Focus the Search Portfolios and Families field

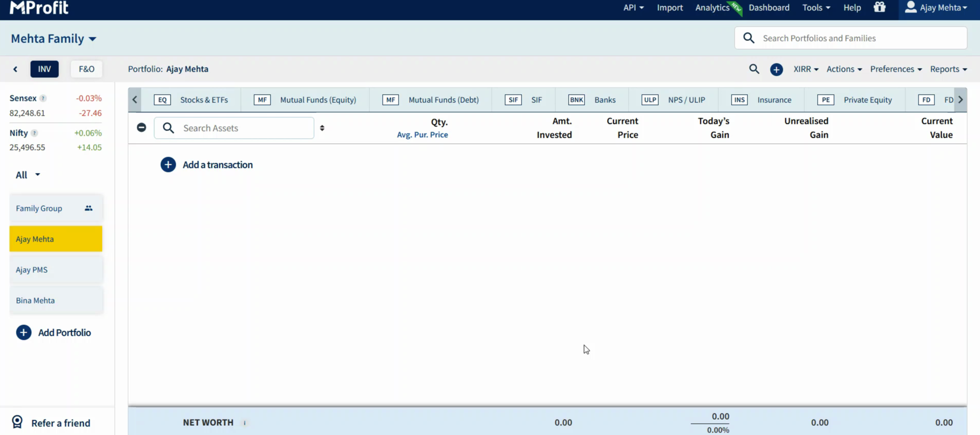point(851,38)
